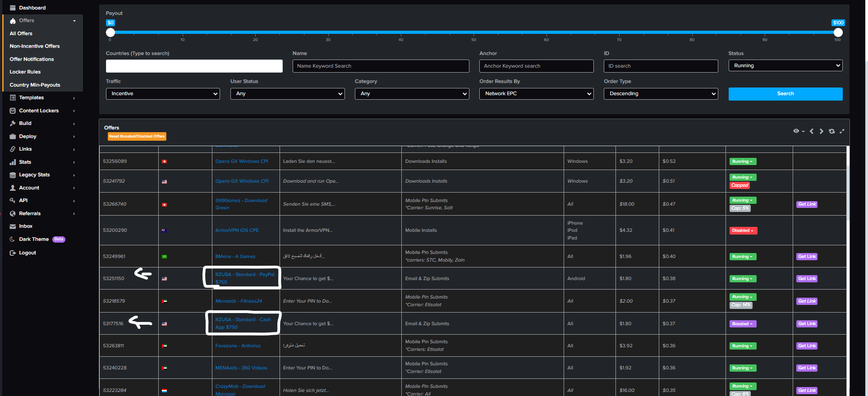Click the Content Lockers icon
This screenshot has width=868, height=396.
coord(13,111)
